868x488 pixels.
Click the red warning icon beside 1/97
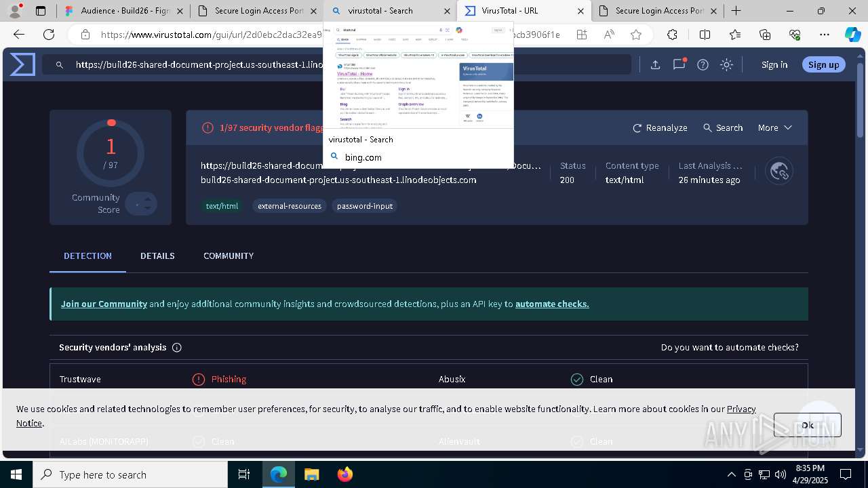click(x=208, y=127)
